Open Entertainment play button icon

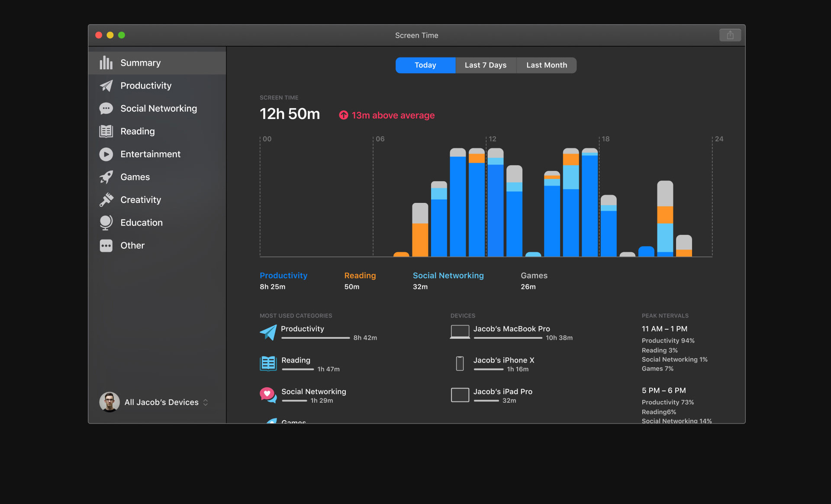(x=106, y=154)
